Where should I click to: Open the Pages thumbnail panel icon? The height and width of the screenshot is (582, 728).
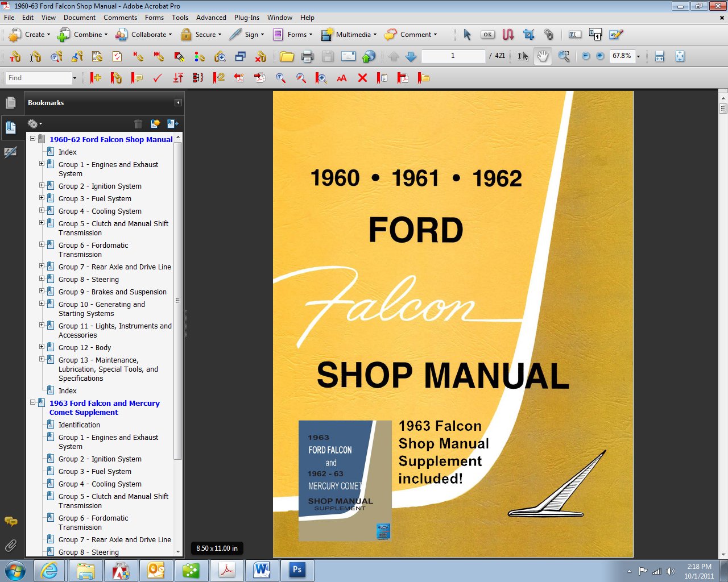10,103
